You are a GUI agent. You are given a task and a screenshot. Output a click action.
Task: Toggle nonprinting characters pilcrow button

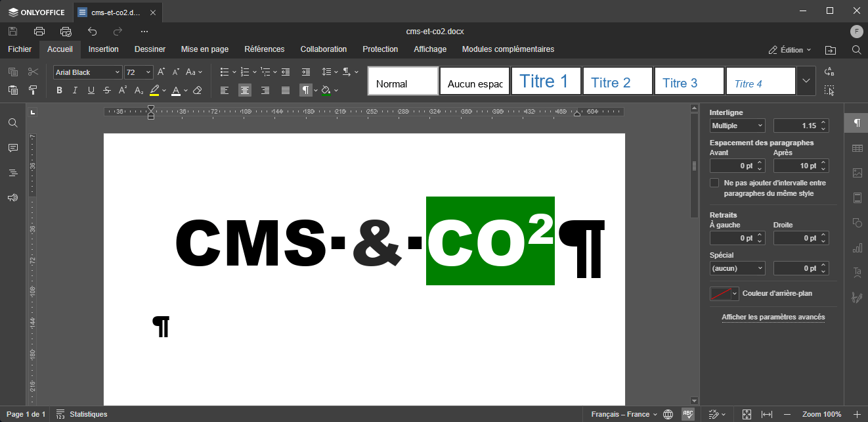click(x=305, y=90)
